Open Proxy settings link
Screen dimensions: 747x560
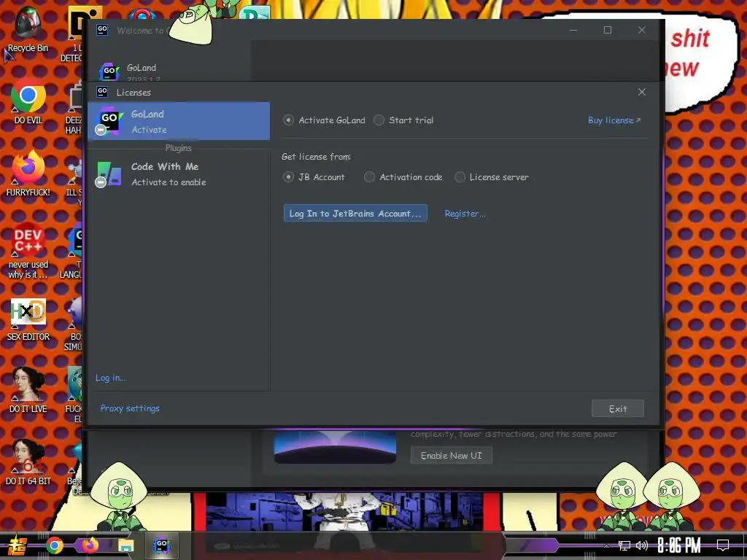pos(130,408)
